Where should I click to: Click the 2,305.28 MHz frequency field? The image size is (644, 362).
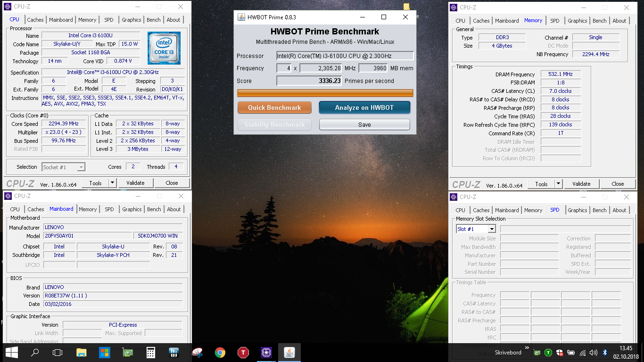tap(321, 68)
